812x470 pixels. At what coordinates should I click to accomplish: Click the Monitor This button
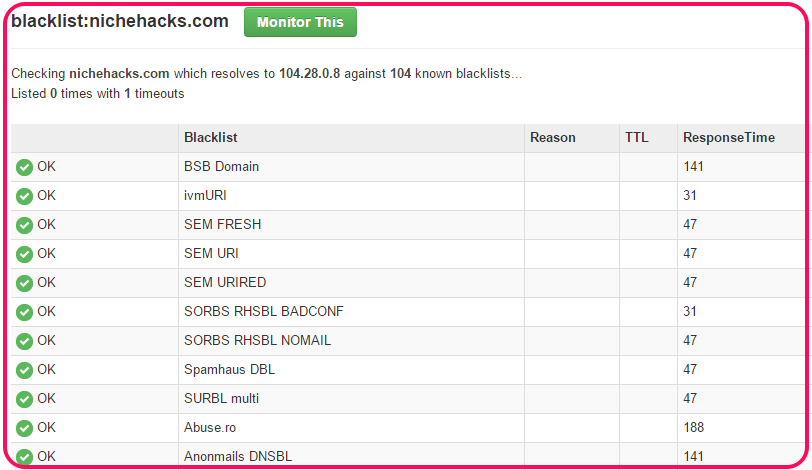pos(300,22)
